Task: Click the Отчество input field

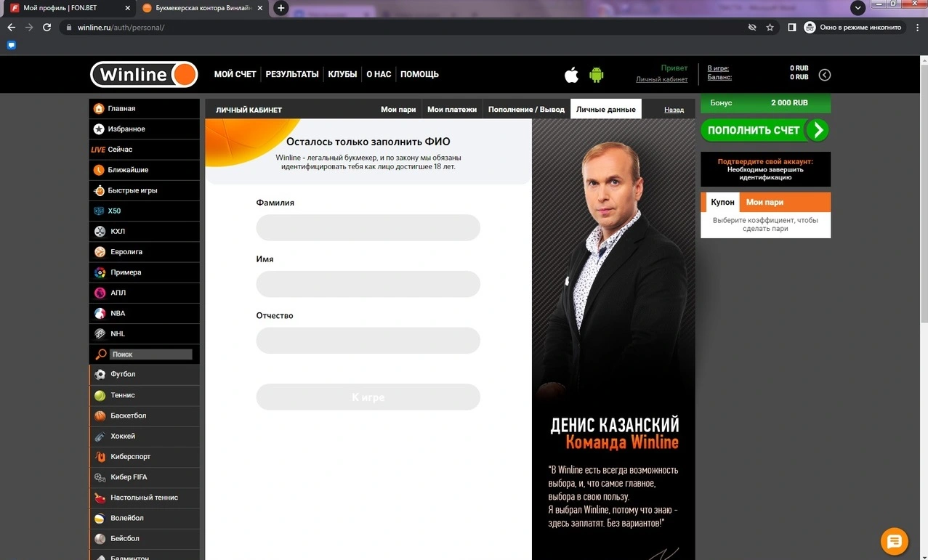Action: 368,341
